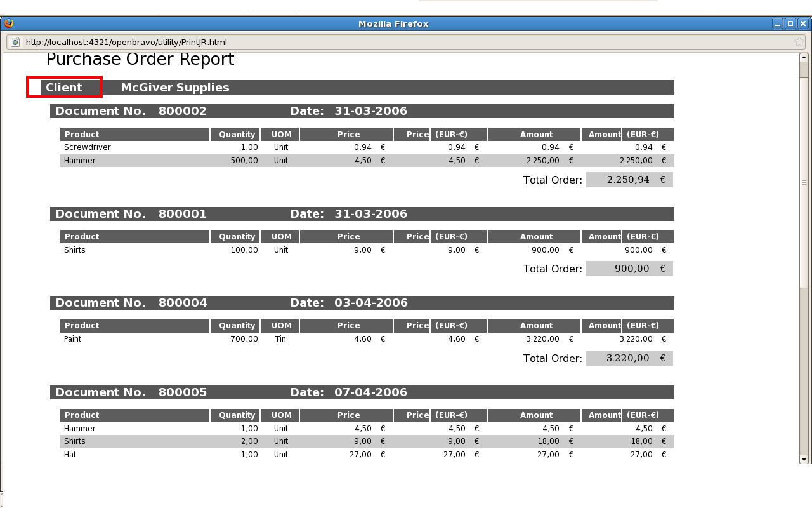Click the date 31-03-2006 of document 800001
The height and width of the screenshot is (508, 812).
tap(371, 214)
